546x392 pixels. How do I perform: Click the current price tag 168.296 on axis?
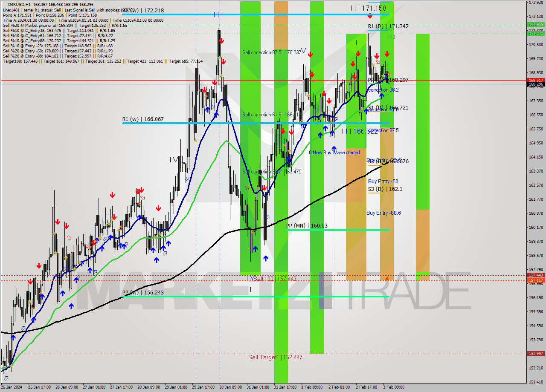(536, 84)
